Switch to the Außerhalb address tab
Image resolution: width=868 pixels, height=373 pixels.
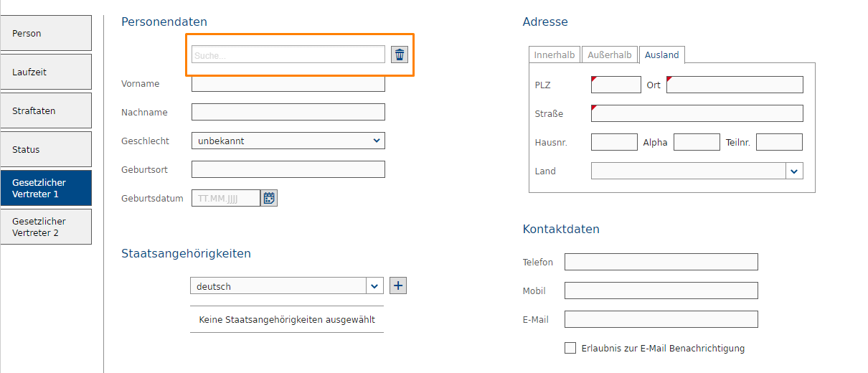tap(610, 55)
